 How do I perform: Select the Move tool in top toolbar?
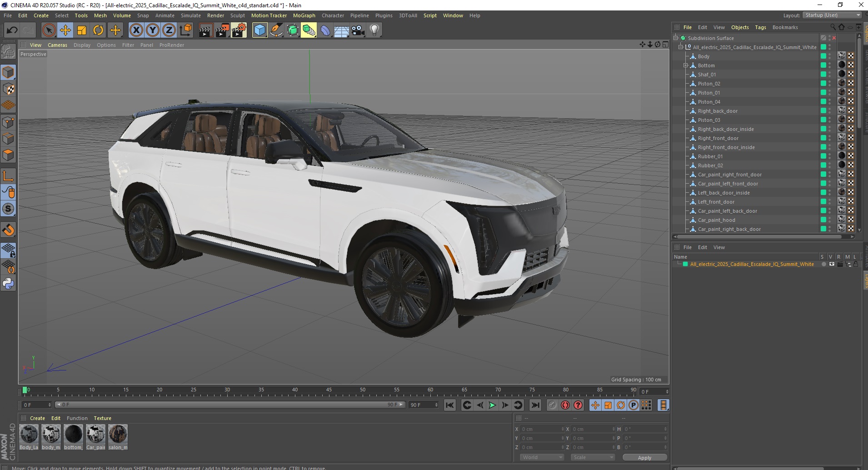65,30
